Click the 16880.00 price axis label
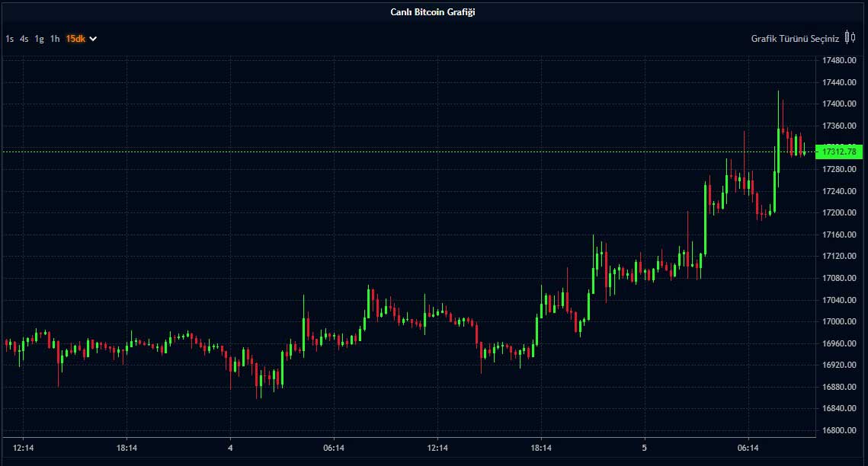868x466 pixels. (839, 387)
